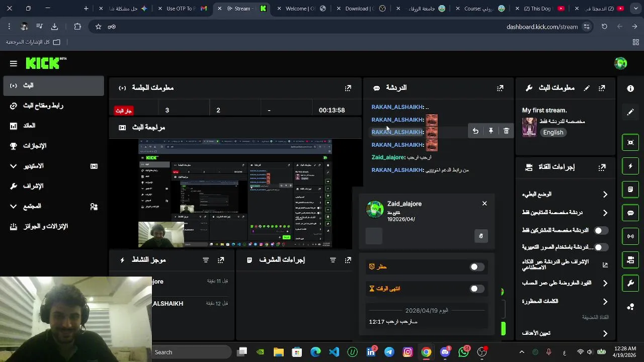Pop out the موجز النشاط activity feed panel
Viewport: 644px width, 362px height.
(221, 260)
